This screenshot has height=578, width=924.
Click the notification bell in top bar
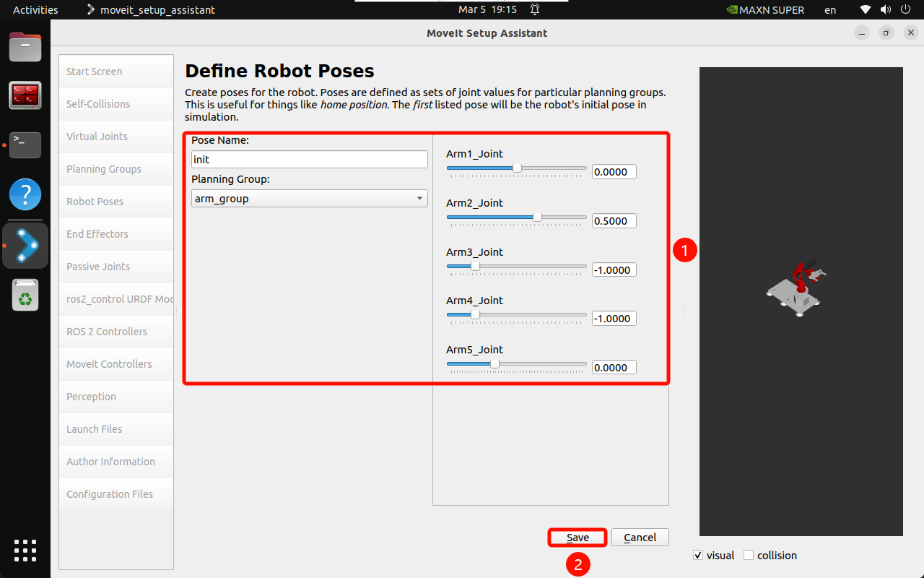[x=535, y=10]
